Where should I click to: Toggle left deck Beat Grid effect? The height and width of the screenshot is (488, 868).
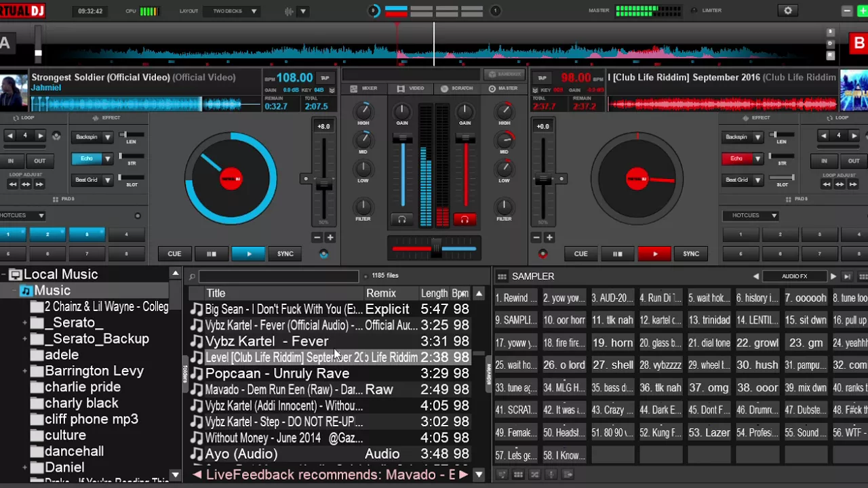(87, 180)
